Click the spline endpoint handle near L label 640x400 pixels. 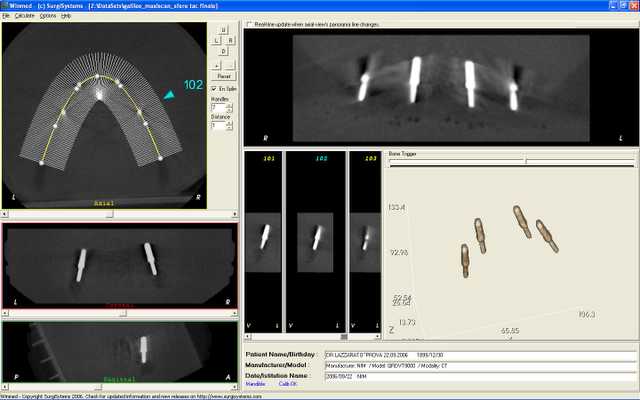(x=41, y=163)
